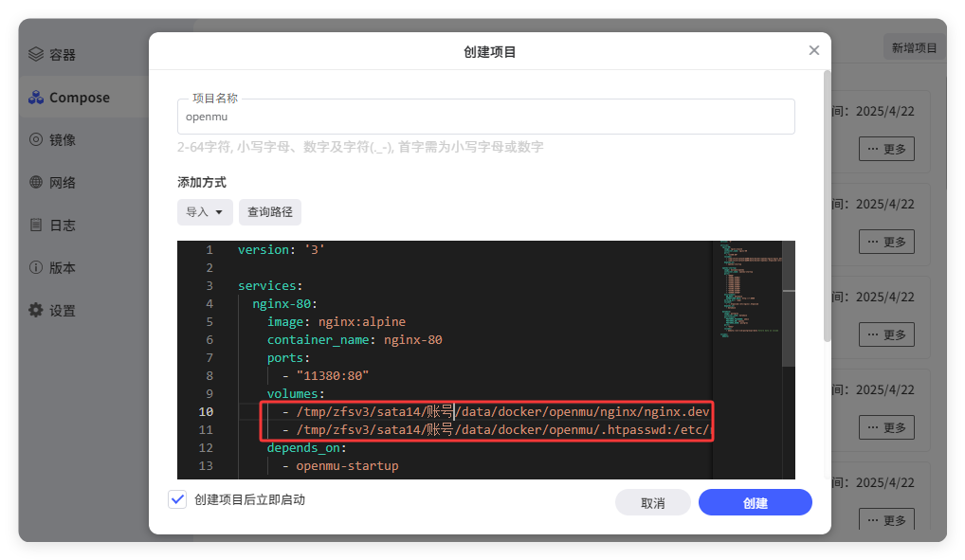Screen dimensions: 965x560
Task: Open the 网络 menu label
Action: pyautogui.click(x=63, y=182)
